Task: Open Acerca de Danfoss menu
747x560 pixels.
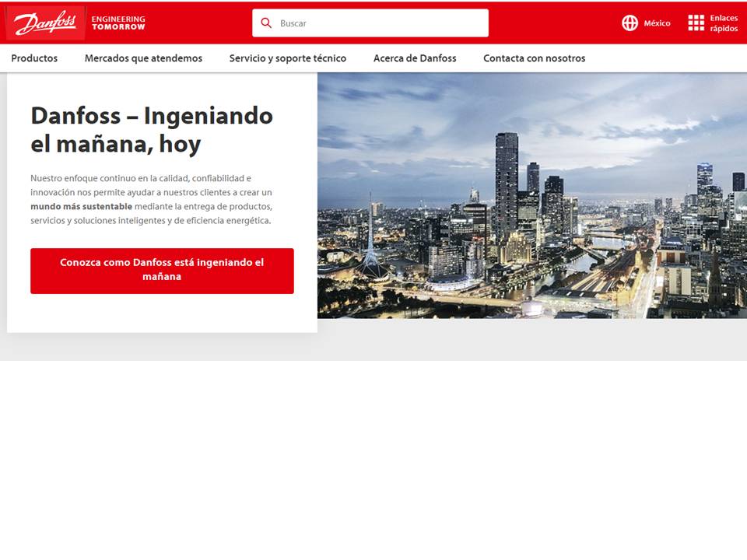Action: coord(415,58)
